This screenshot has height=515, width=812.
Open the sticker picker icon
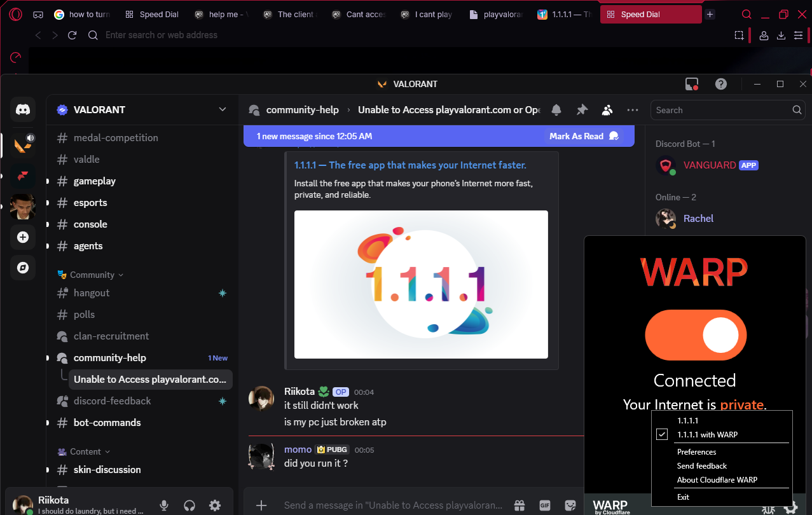[x=570, y=505]
